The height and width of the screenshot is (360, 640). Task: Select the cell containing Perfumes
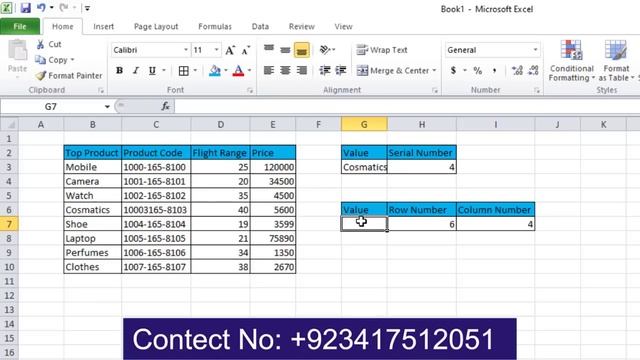(x=93, y=253)
